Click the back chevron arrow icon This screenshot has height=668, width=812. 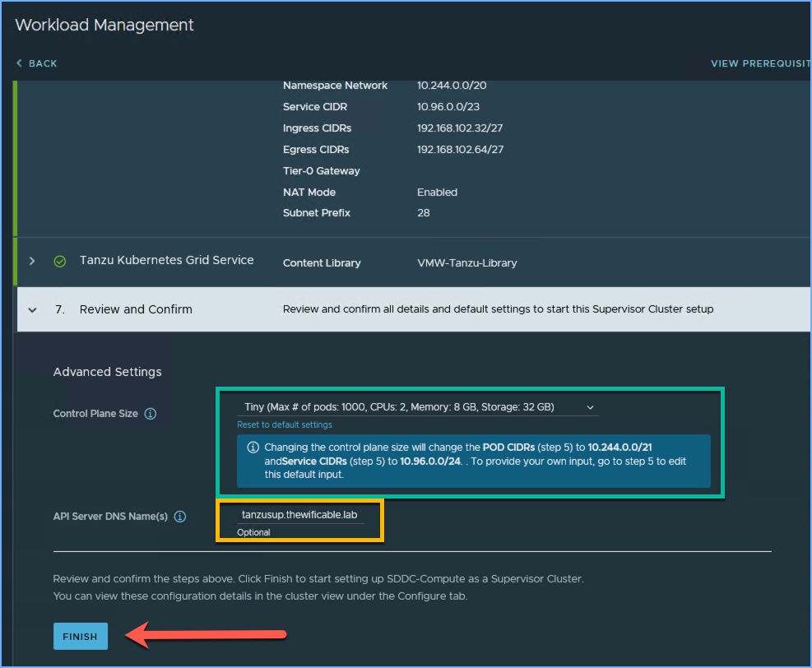(x=19, y=63)
